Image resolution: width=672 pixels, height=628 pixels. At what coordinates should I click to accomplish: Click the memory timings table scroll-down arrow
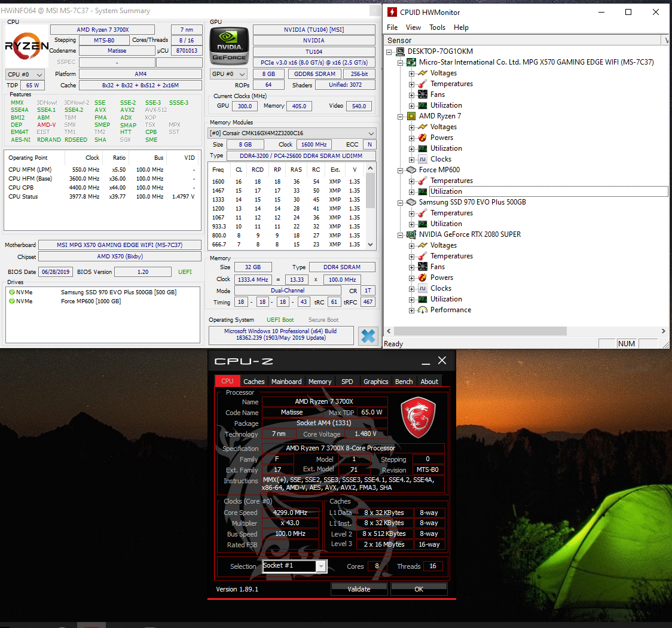[371, 245]
